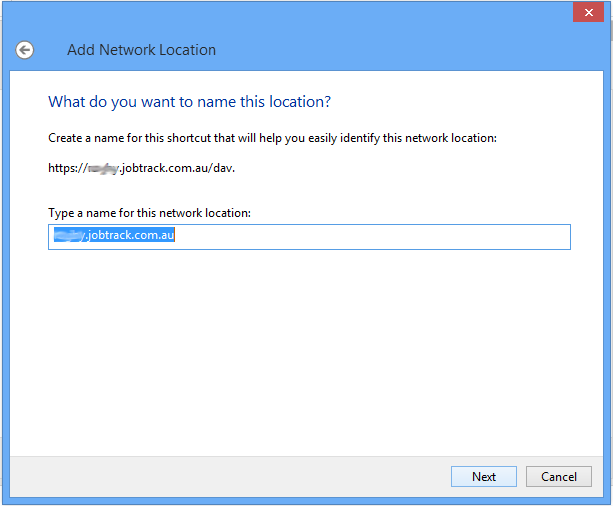Click the "Create a name for this shortcut" description

pos(272,137)
